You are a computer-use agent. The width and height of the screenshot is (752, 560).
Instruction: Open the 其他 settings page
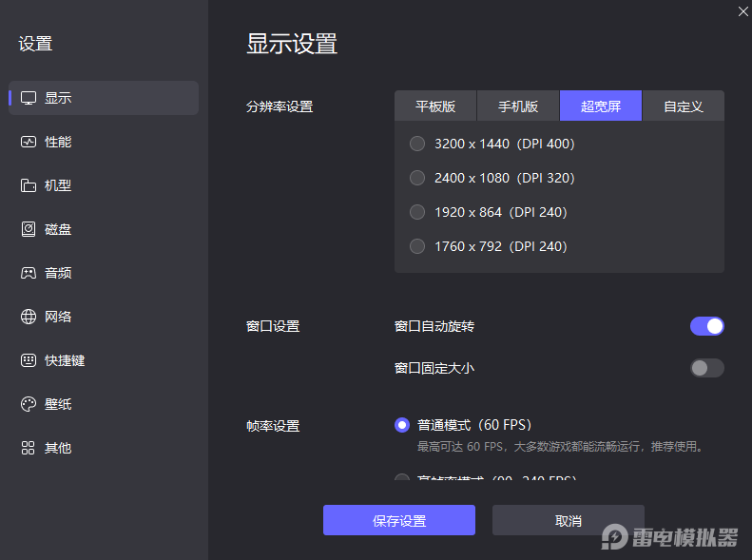point(104,448)
